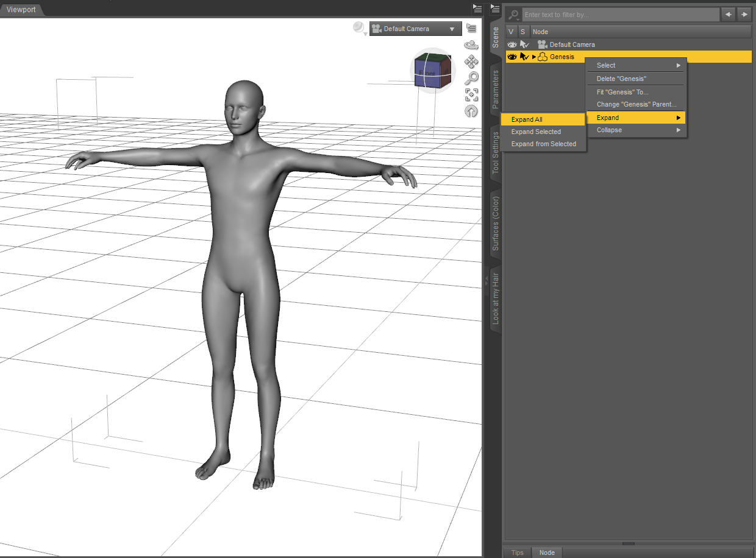This screenshot has width=756, height=558.
Task: Toggle selectability arrow for Genesis
Action: [524, 57]
